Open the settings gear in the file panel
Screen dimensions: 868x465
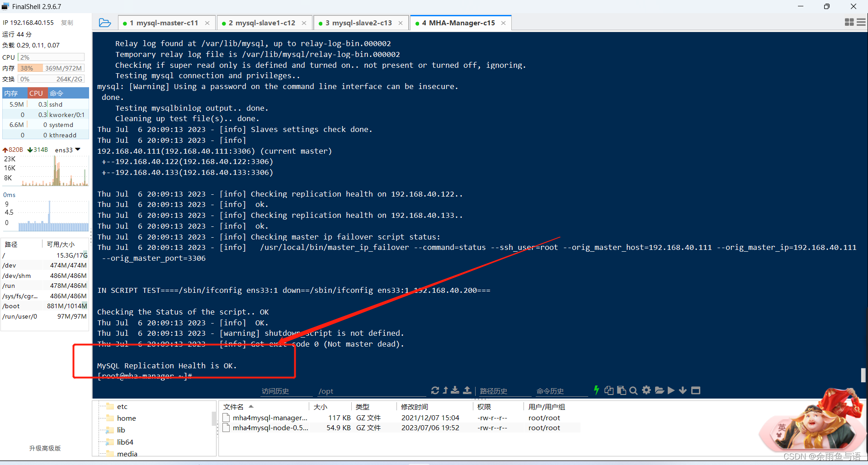tap(646, 390)
